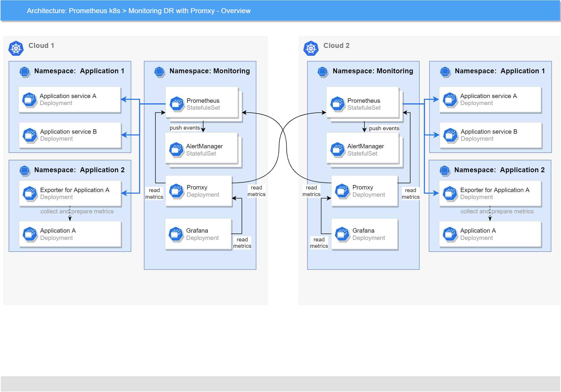Select Cloud 2 'Exporter for Application A' text
This screenshot has height=392, width=561.
click(495, 190)
